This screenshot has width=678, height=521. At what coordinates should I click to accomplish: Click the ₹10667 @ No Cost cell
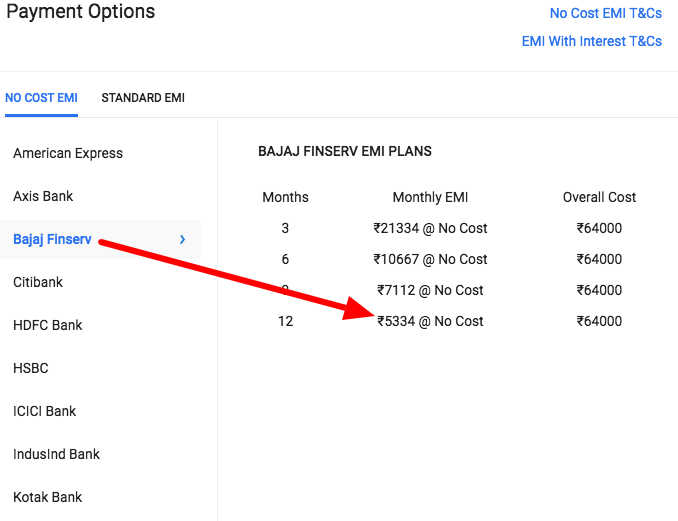coord(430,259)
